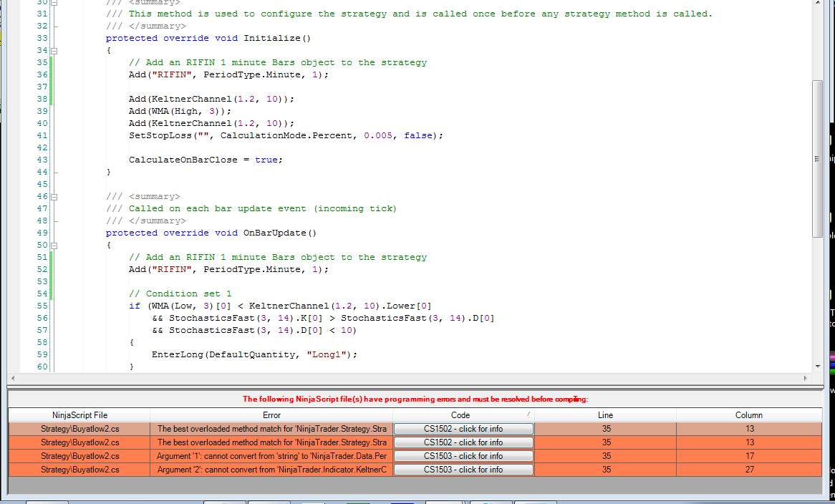The width and height of the screenshot is (835, 504).
Task: Click the code editor vertical scrollbar thumb
Action: pyautogui.click(x=817, y=159)
